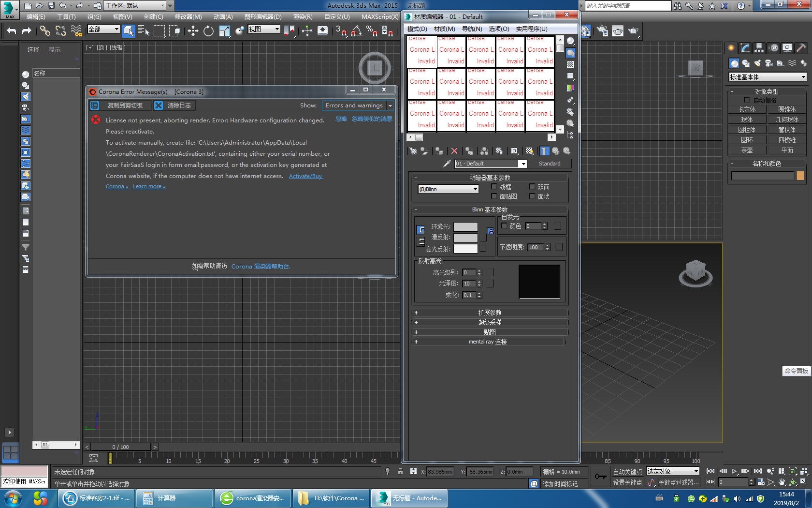Activate the Select and Move tool
The image size is (812, 508).
193,31
